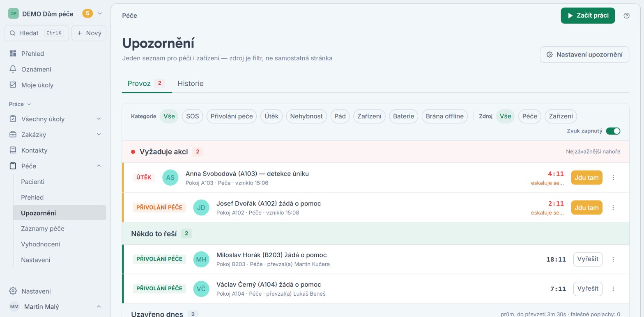Open three-dot menu for Václav Černý alert
Image resolution: width=644 pixels, height=317 pixels.
pyautogui.click(x=613, y=289)
